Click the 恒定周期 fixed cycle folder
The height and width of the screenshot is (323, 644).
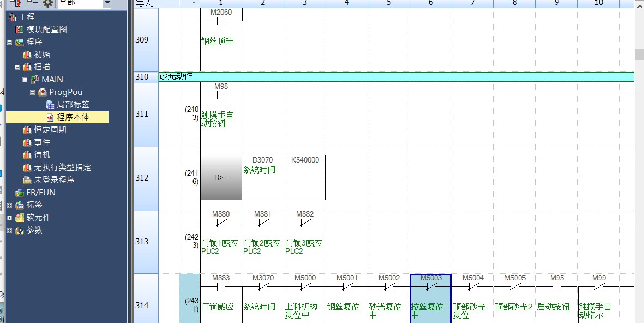point(50,130)
